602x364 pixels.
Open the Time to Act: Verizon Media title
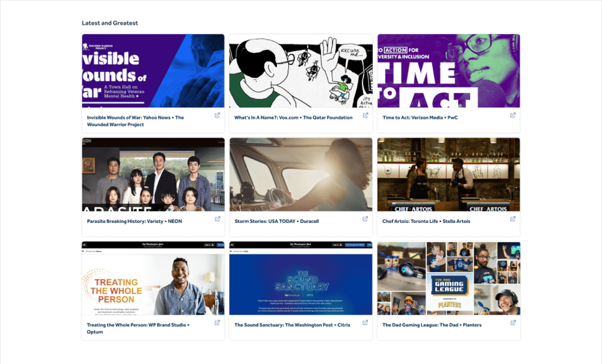420,118
